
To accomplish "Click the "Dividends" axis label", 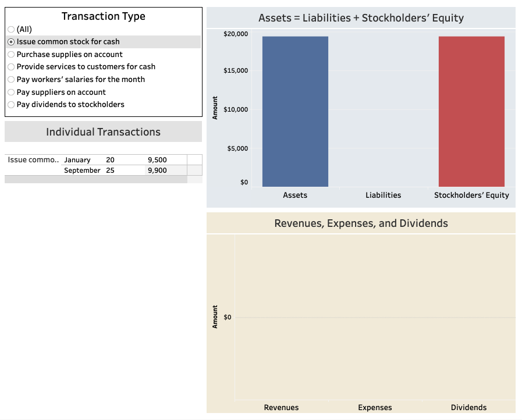I will (468, 407).
